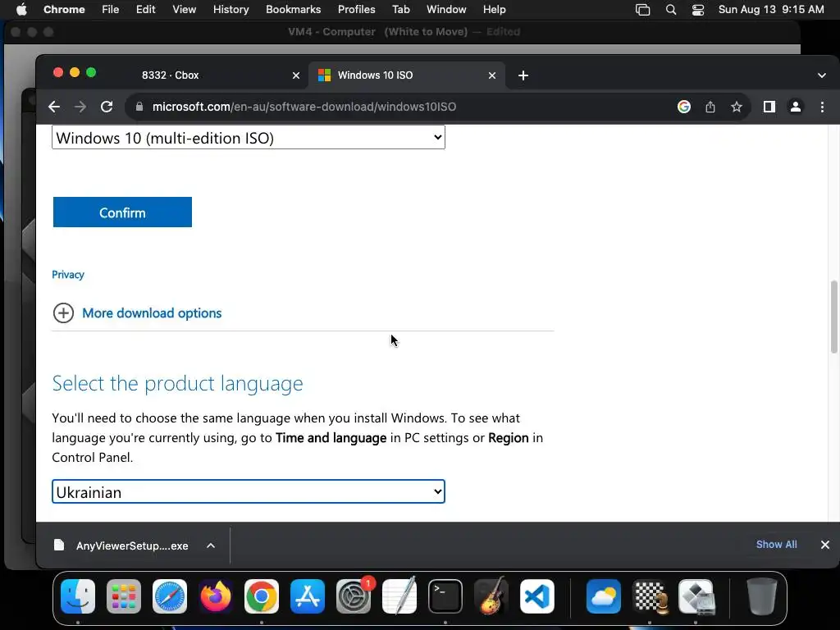Image resolution: width=840 pixels, height=630 pixels.
Task: Click the Confirm button
Action: click(x=122, y=212)
